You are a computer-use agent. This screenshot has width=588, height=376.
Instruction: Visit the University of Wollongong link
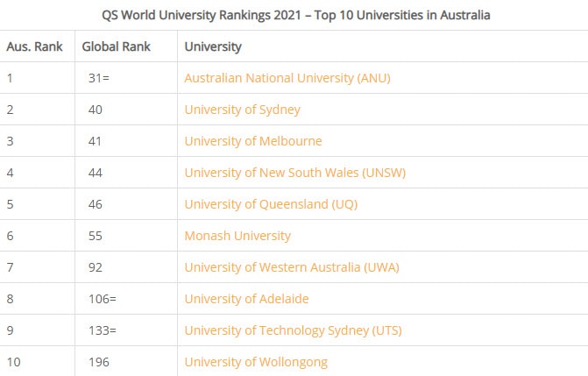(256, 362)
